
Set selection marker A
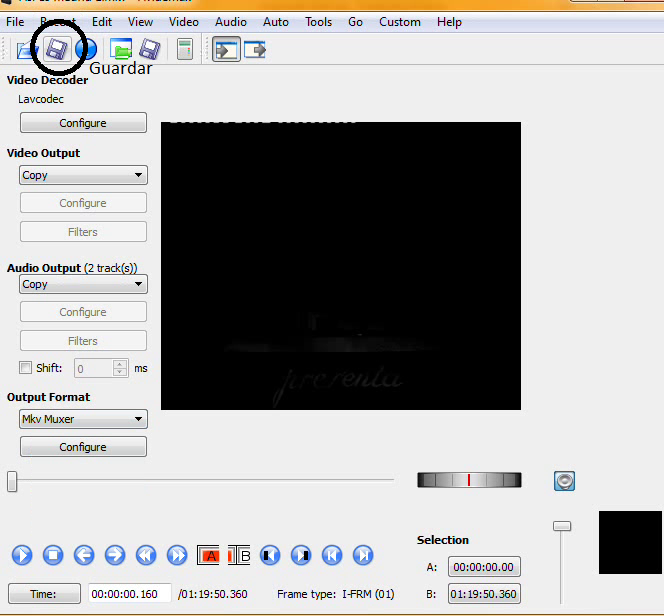pyautogui.click(x=208, y=555)
